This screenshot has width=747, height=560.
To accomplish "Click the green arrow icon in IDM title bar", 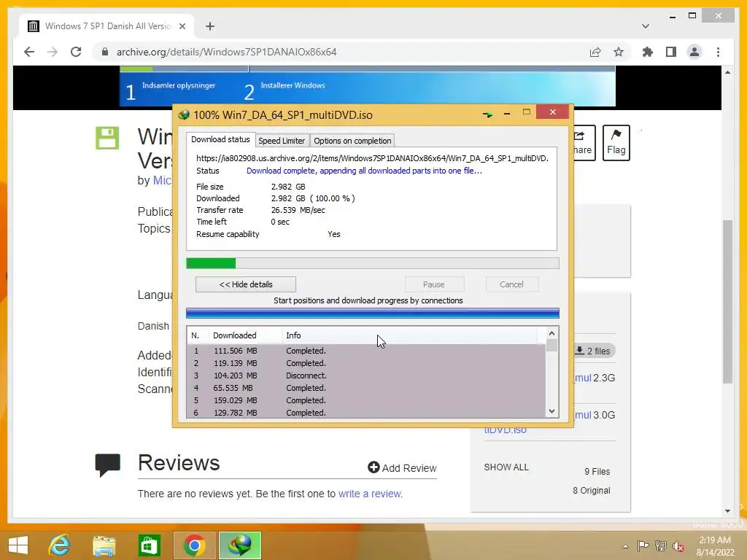I will [487, 114].
